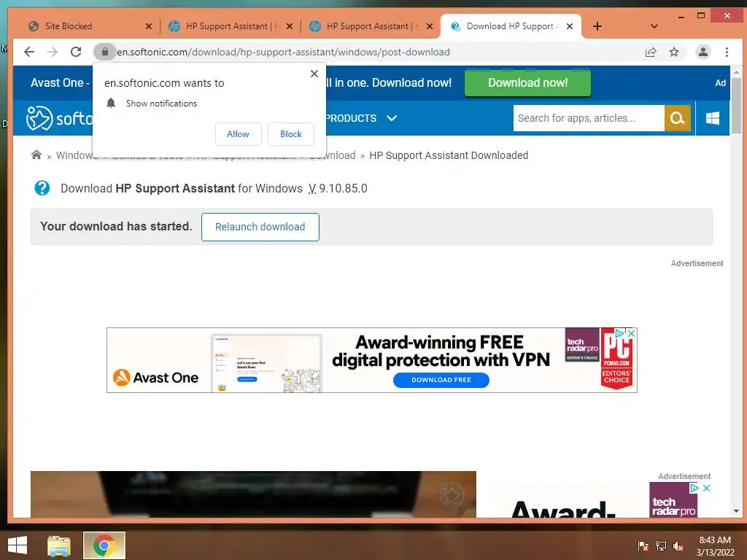Open the Chrome profile avatar menu
This screenshot has width=747, height=560.
tap(703, 52)
